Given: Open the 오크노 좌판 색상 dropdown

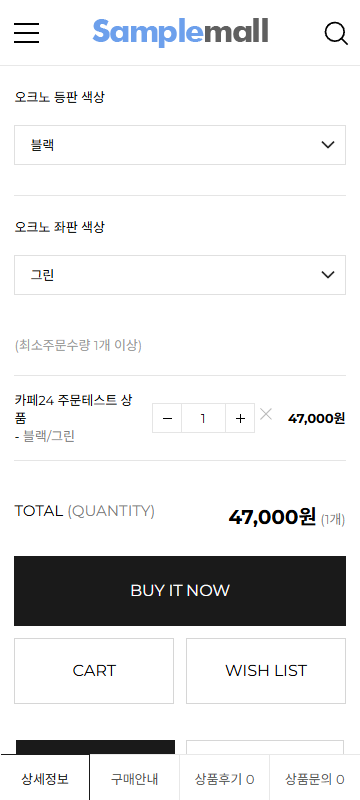Looking at the screenshot, I should tap(180, 275).
